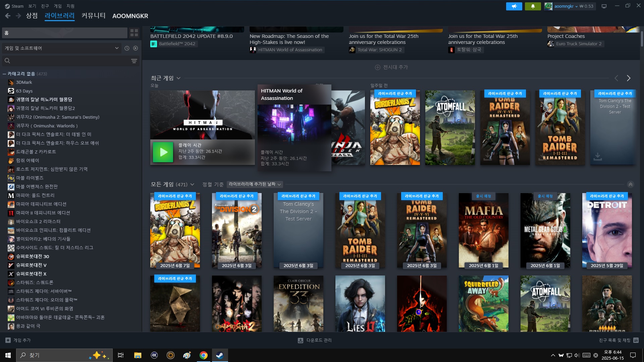Viewport: 644px width, 362px height.
Task: Click 전시대 추가 add shelf link
Action: click(x=391, y=67)
